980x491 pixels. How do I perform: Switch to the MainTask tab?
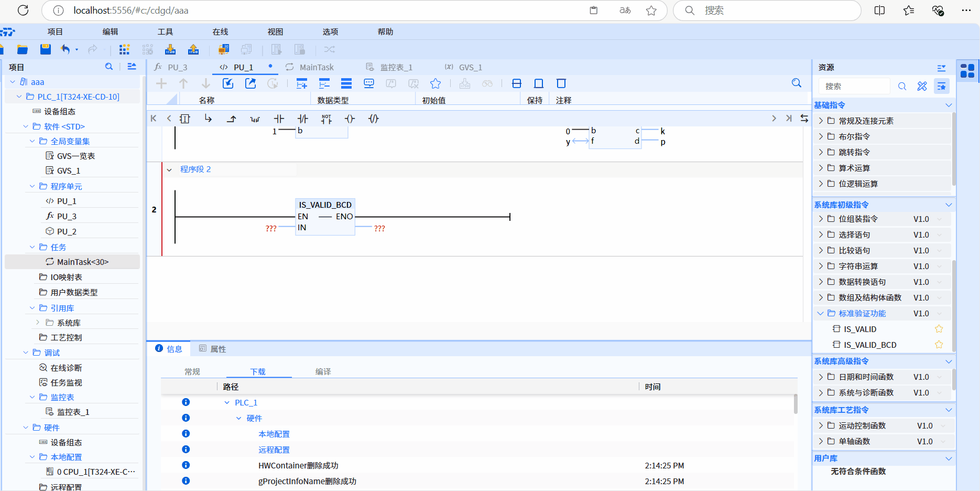click(x=317, y=67)
